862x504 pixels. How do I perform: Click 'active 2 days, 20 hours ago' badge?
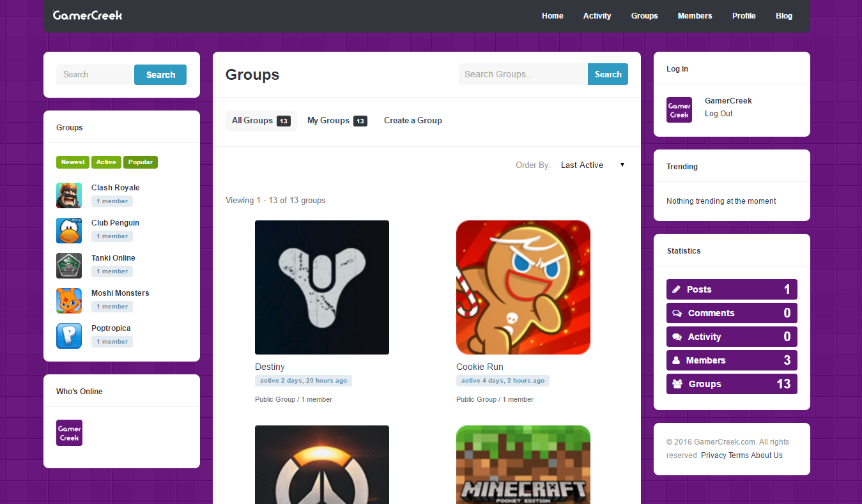tap(304, 381)
